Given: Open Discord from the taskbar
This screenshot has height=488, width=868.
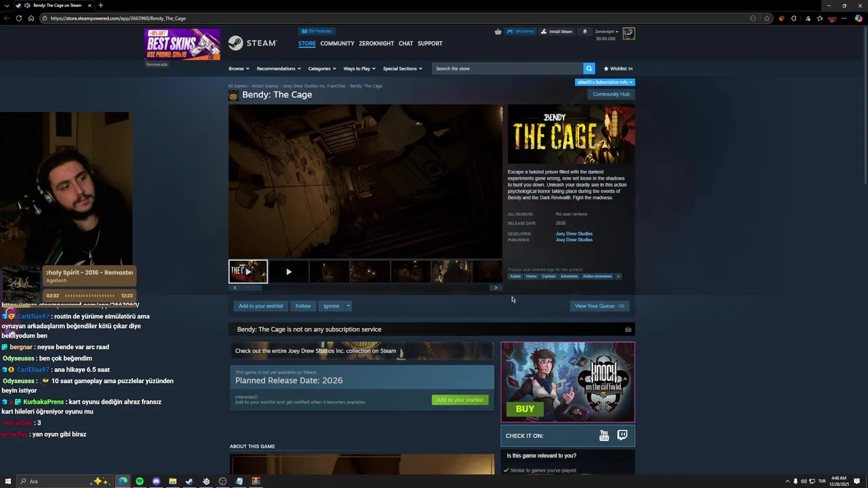Looking at the screenshot, I should coord(156,481).
